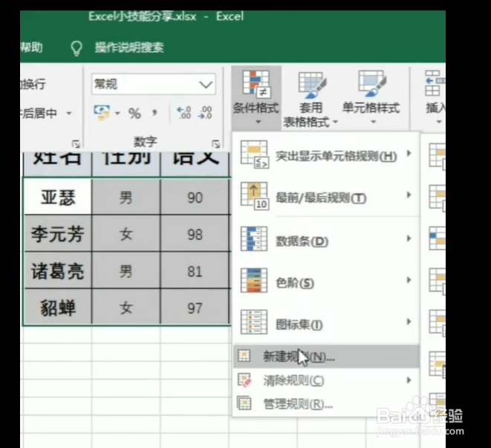
Task: Click the Insert (插入) cells icon
Action: point(435,83)
